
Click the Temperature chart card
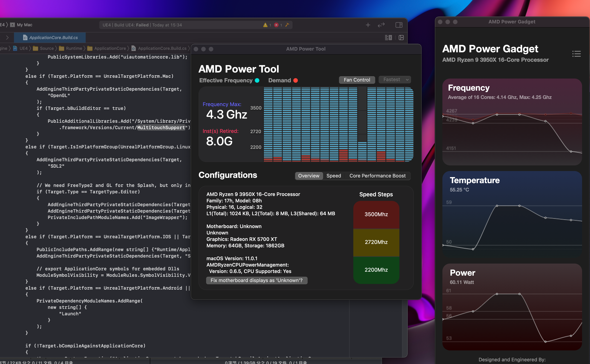tap(512, 215)
